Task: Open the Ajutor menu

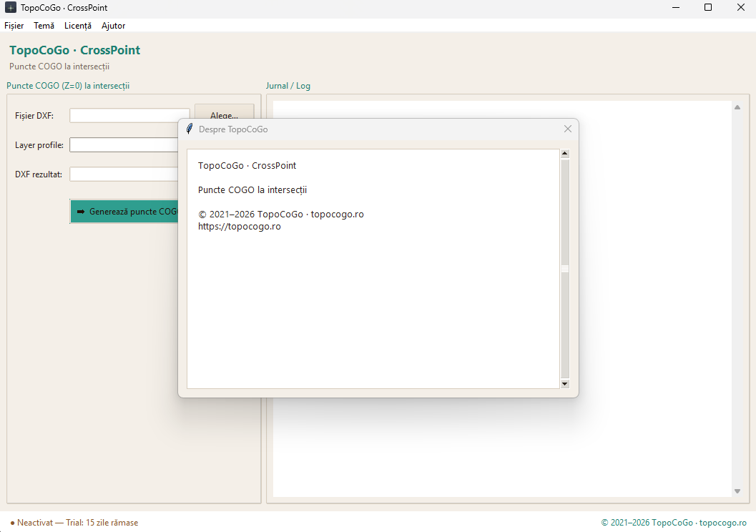Action: tap(113, 26)
